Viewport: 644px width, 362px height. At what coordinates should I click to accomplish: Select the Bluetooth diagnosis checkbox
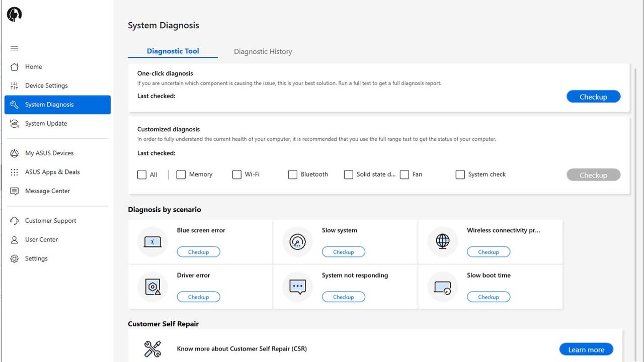click(292, 174)
